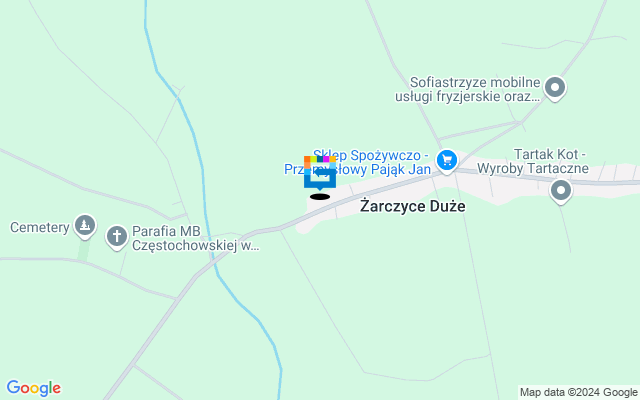Click the Parafia MB Częstochowskiej label
The height and width of the screenshot is (400, 640).
195,238
